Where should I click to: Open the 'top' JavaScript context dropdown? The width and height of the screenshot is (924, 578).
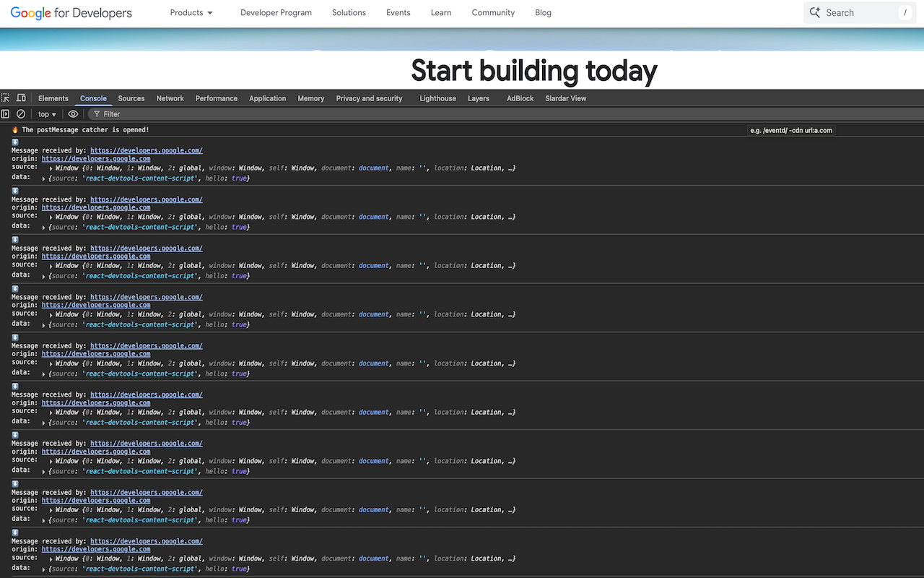coord(47,114)
